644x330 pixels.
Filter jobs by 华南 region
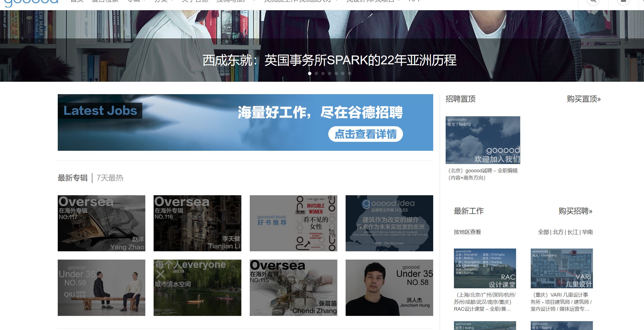pyautogui.click(x=587, y=232)
